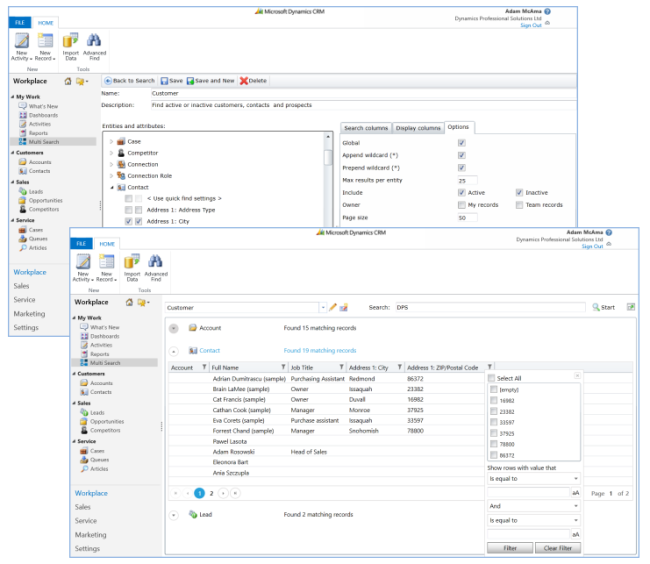Expand Lead results section
The image size is (650, 564).
tap(174, 515)
